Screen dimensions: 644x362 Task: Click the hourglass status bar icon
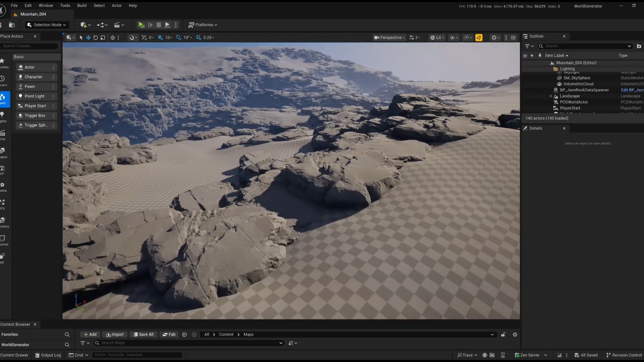coord(503,355)
